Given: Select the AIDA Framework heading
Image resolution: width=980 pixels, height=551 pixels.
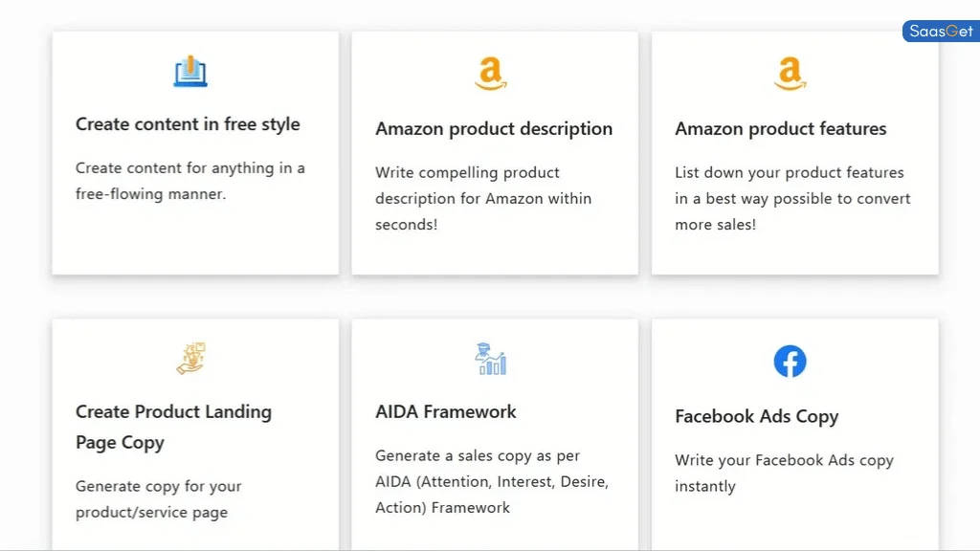Looking at the screenshot, I should [446, 411].
